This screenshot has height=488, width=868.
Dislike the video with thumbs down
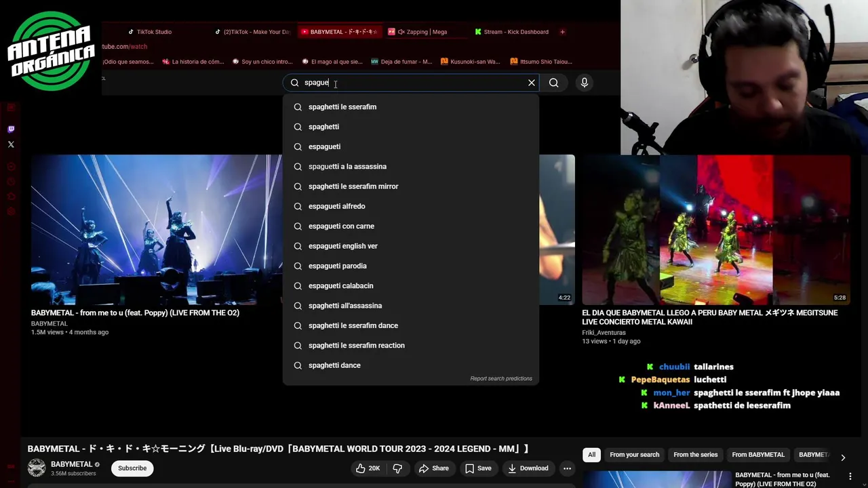click(397, 468)
